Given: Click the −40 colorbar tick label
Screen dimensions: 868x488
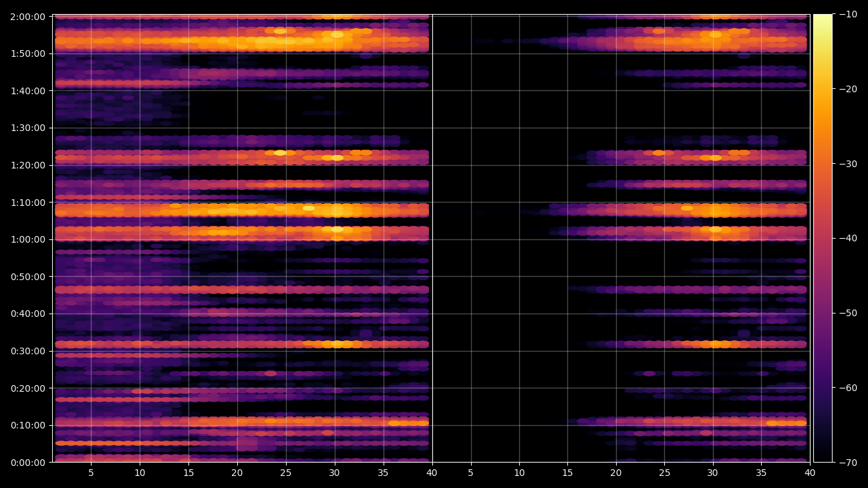Looking at the screenshot, I should pos(848,238).
